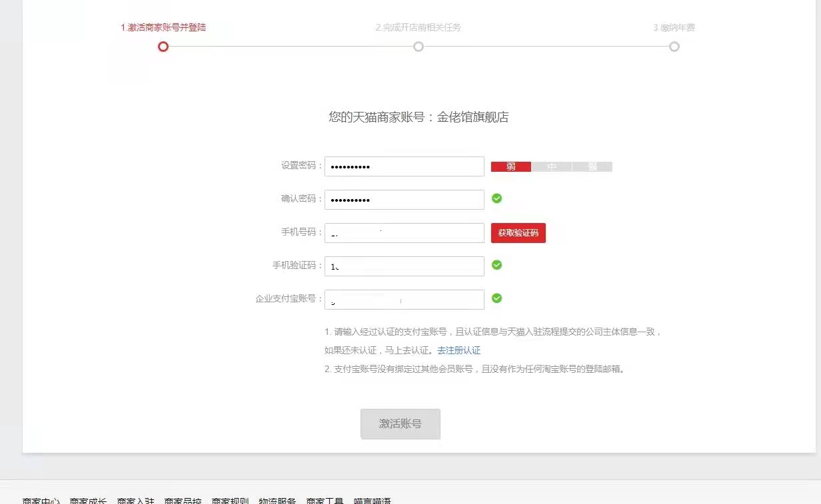Select step label 3.缴纳年费
The height and width of the screenshot is (504, 821).
[674, 27]
